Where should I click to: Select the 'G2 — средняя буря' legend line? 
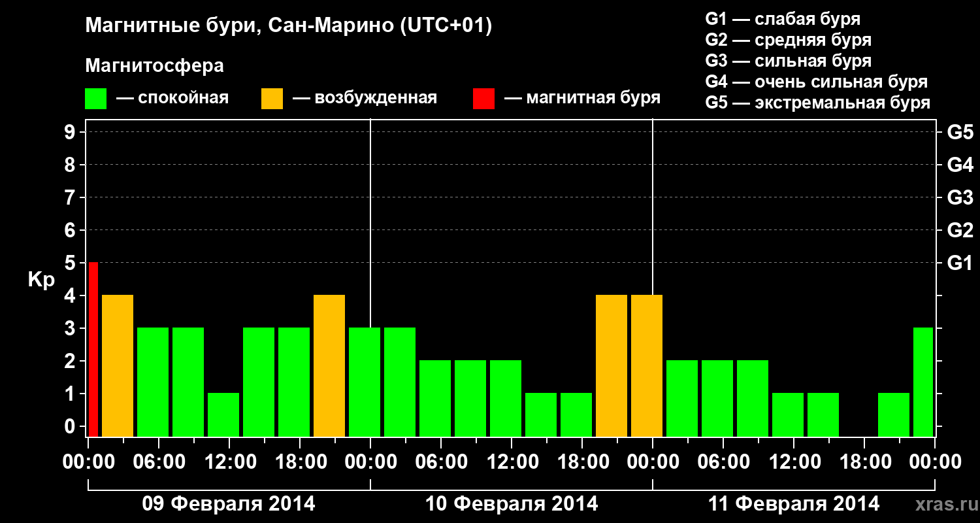pyautogui.click(x=788, y=40)
